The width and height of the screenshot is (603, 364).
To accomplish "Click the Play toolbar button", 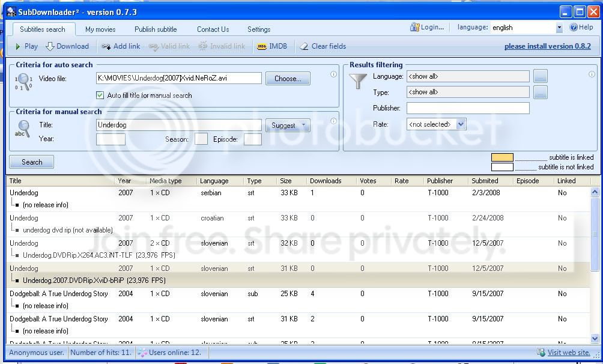I will pyautogui.click(x=26, y=46).
